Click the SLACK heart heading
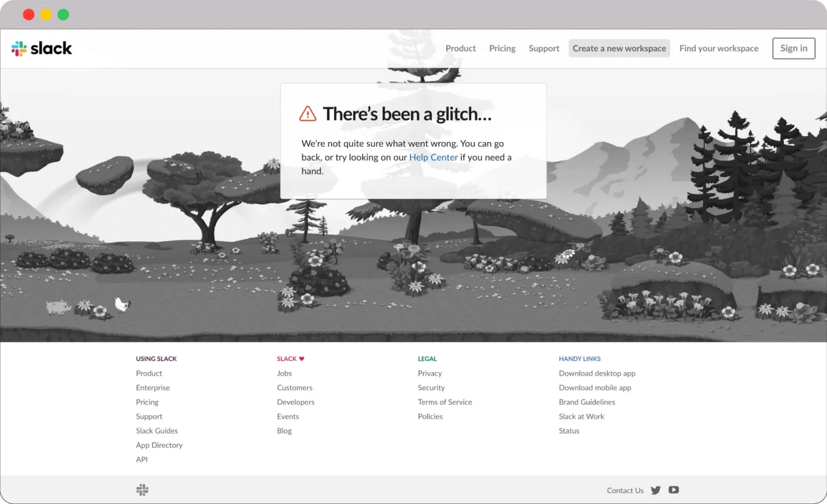 [291, 359]
